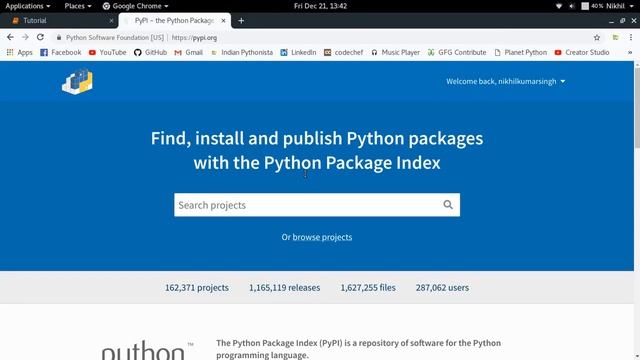The width and height of the screenshot is (640, 360).
Task: Click the page vertical scrollbar thumb
Action: (637, 107)
